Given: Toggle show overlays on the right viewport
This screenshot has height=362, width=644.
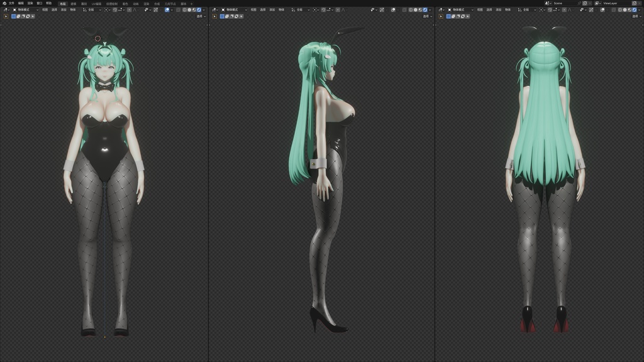Looking at the screenshot, I should coord(602,11).
